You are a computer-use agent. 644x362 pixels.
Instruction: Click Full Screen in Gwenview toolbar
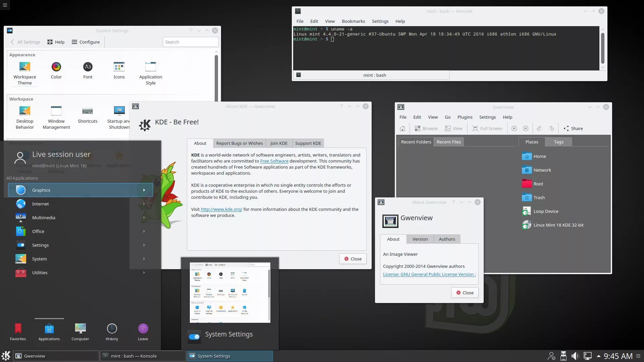point(487,128)
